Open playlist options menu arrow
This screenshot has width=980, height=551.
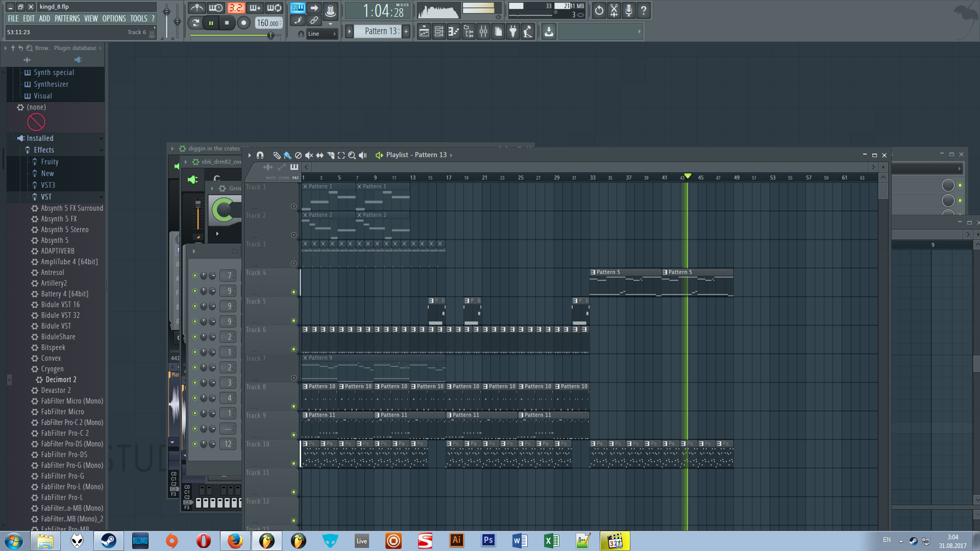click(x=250, y=155)
